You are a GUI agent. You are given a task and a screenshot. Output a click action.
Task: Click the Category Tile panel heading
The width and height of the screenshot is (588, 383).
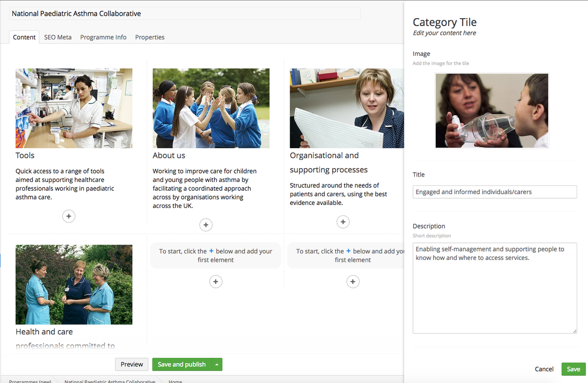tap(444, 22)
